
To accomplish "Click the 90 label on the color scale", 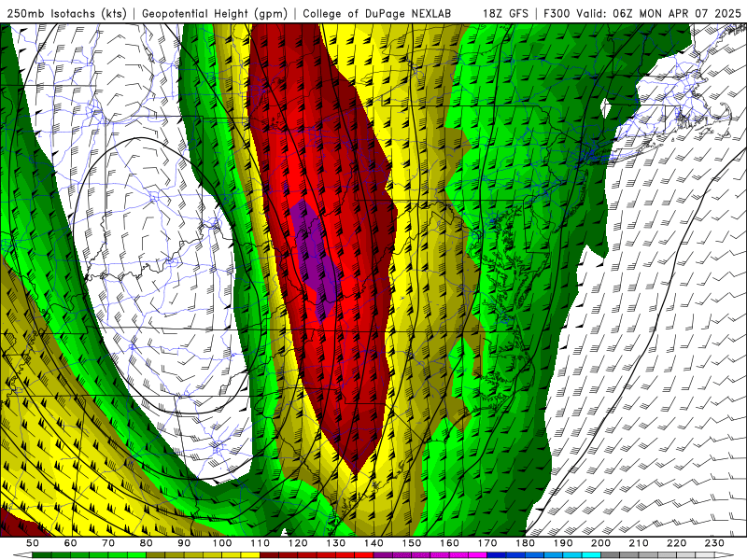I will pos(184,543).
